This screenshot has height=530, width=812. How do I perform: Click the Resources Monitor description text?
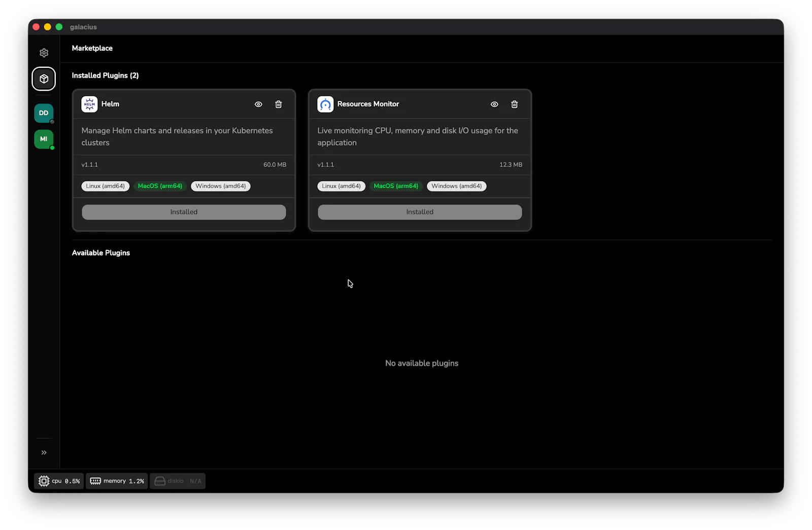coord(418,136)
